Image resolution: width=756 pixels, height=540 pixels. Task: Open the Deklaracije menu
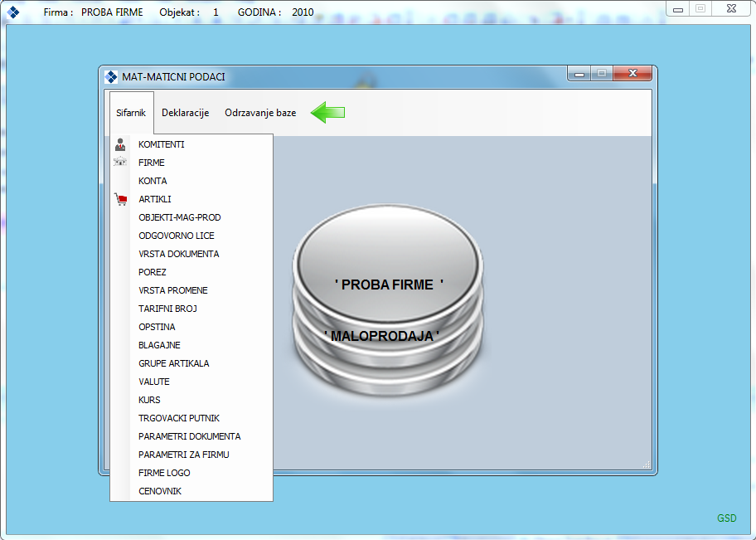click(x=185, y=113)
